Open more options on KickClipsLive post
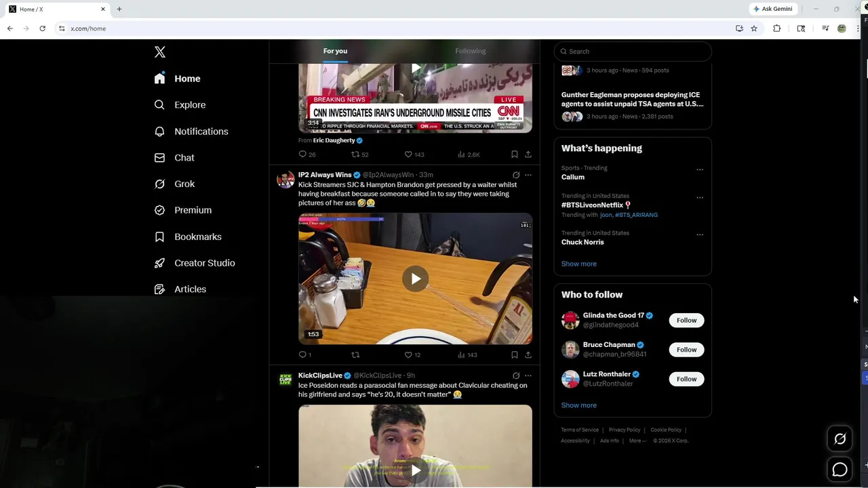 click(x=528, y=375)
